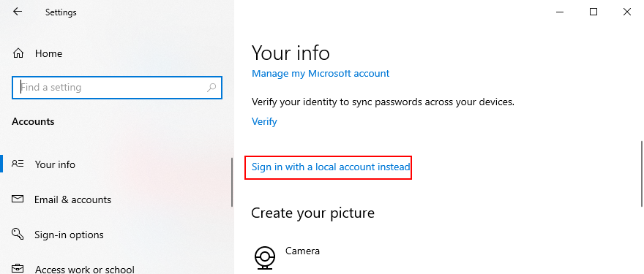The width and height of the screenshot is (644, 274).
Task: Click the search magnifier icon
Action: click(211, 88)
